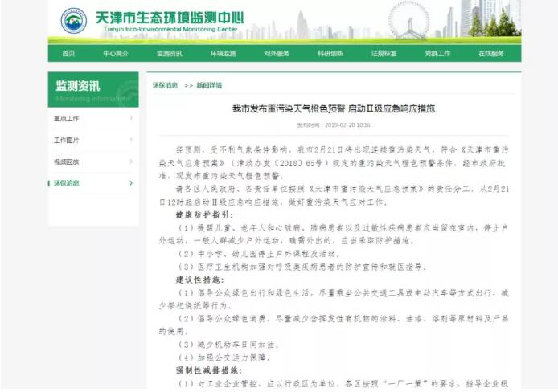
Task: Click the chevron next to 视频回放
Action: coord(131,161)
